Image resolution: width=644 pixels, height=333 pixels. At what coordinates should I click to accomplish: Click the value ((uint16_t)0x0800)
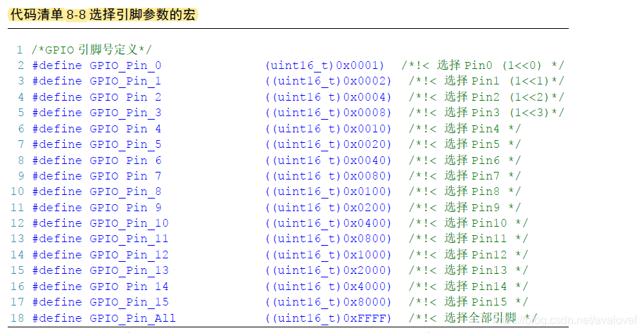click(x=329, y=239)
